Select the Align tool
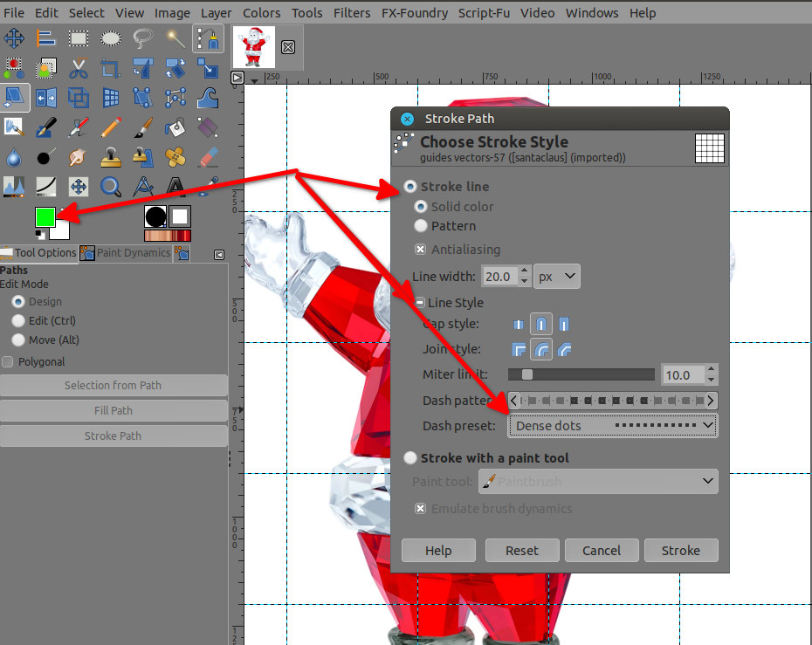This screenshot has height=645, width=812. [46, 38]
